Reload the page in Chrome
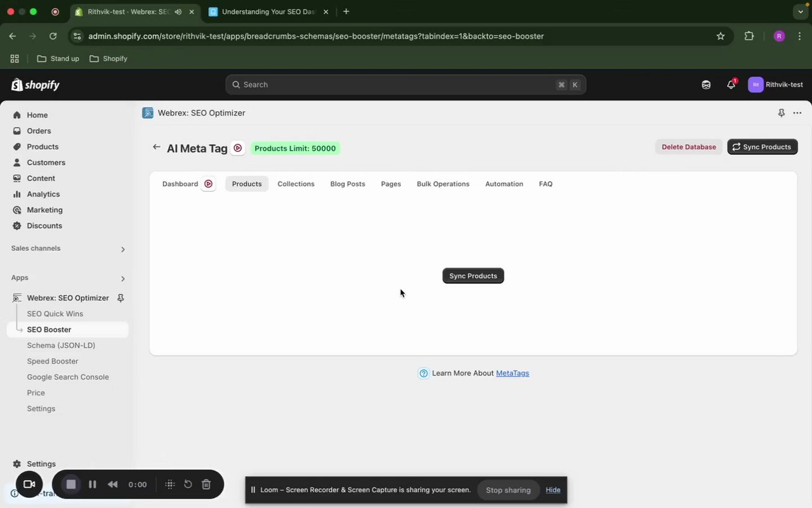 tap(53, 36)
